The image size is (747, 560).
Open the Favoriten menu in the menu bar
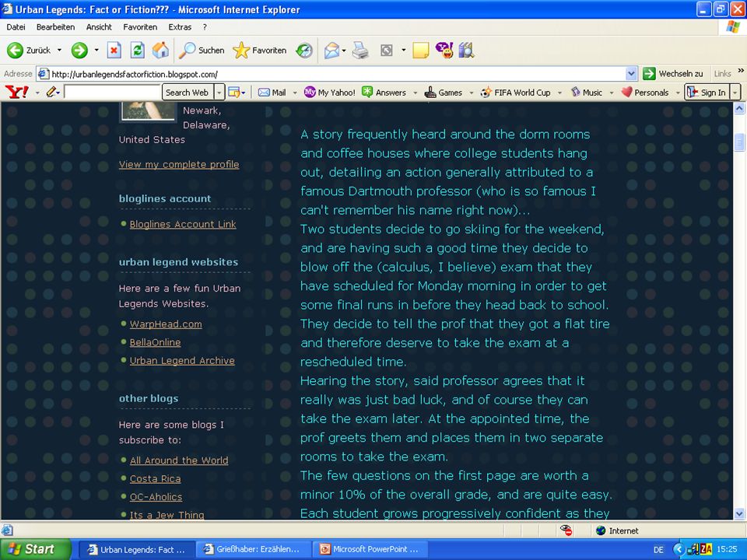140,27
